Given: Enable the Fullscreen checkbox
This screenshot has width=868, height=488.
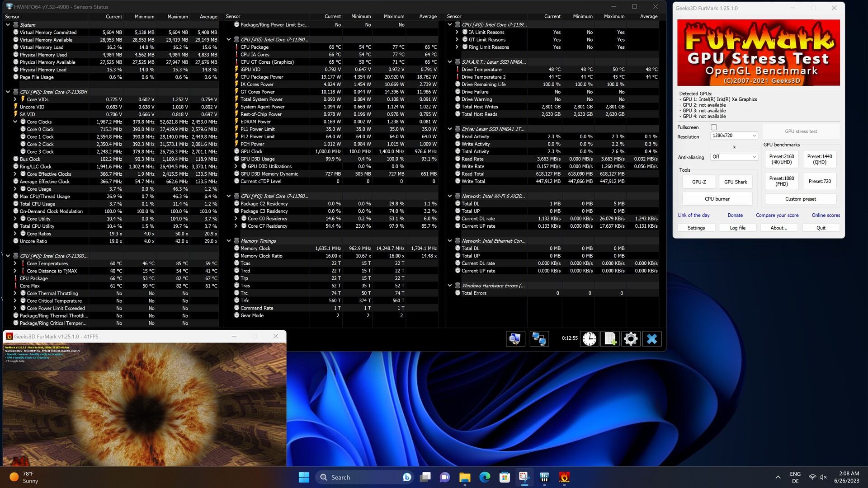Looking at the screenshot, I should 714,127.
